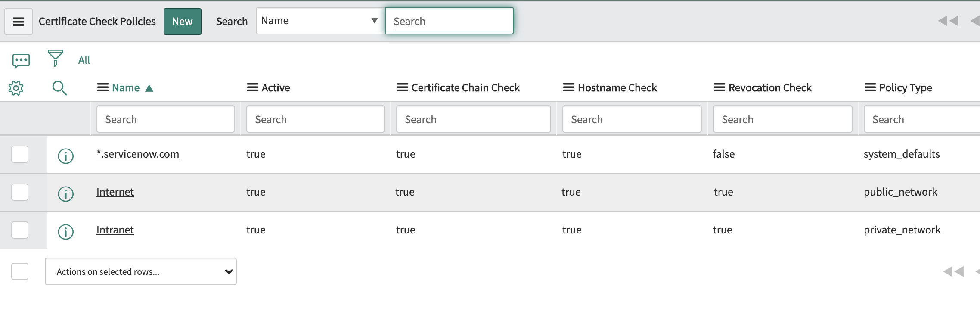The height and width of the screenshot is (330, 980).
Task: Select the All breadcrumb filter
Action: coord(84,60)
